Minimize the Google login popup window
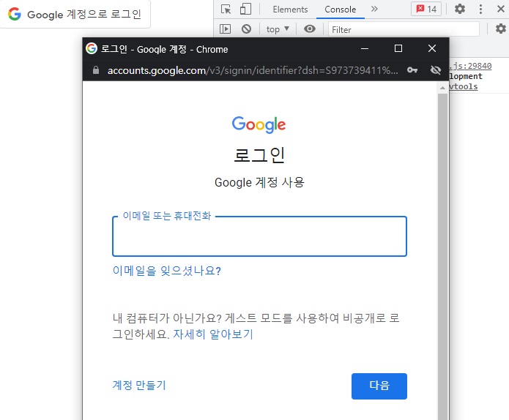Image resolution: width=509 pixels, height=420 pixels. (365, 48)
